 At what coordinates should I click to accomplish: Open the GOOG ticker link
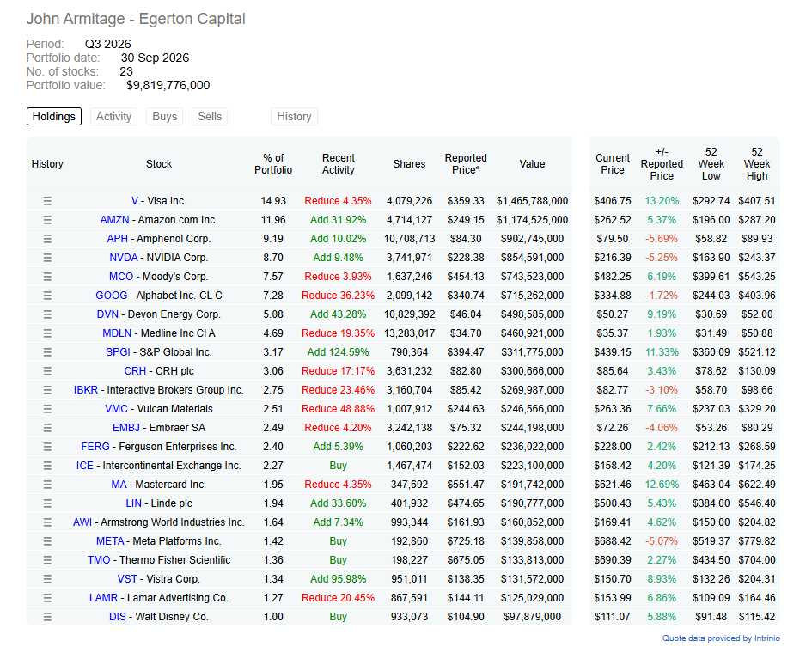(112, 296)
